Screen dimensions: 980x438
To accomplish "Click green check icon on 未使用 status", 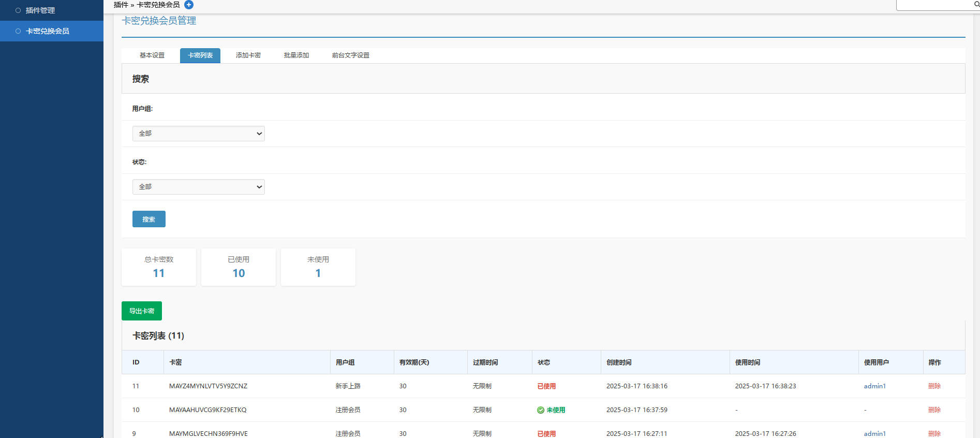I will 541,410.
